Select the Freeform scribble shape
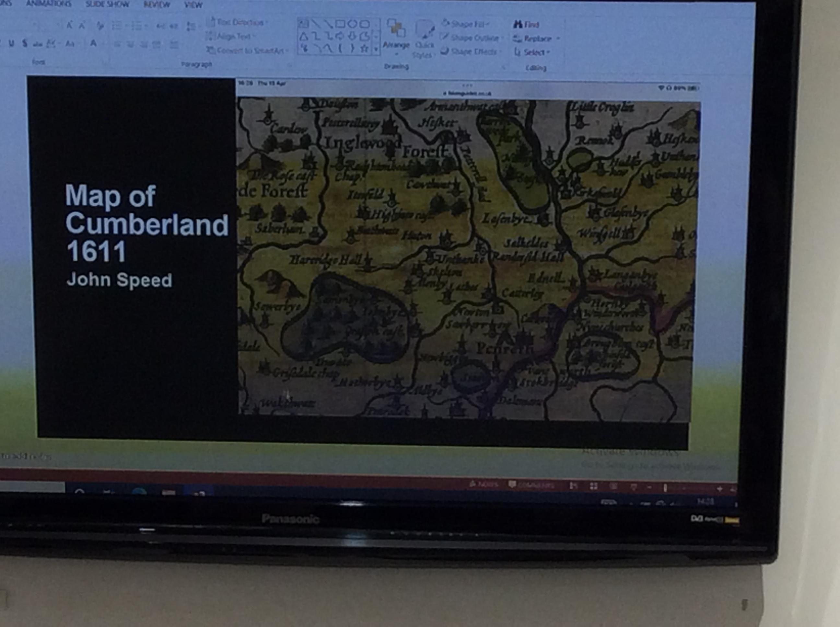 coord(304,48)
